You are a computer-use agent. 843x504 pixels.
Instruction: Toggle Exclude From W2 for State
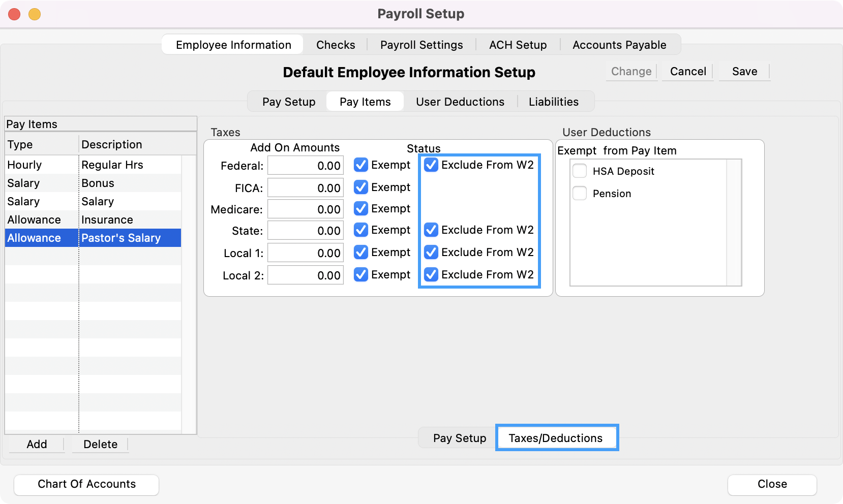click(431, 230)
